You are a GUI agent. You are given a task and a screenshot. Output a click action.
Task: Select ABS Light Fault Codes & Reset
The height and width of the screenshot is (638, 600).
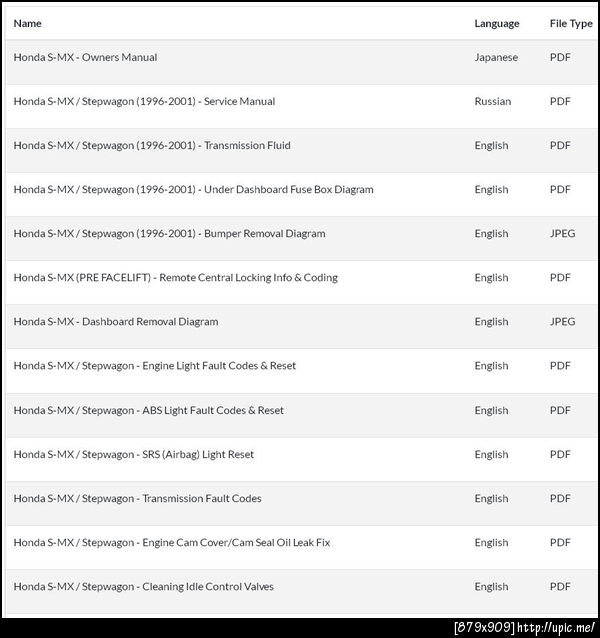pyautogui.click(x=148, y=410)
